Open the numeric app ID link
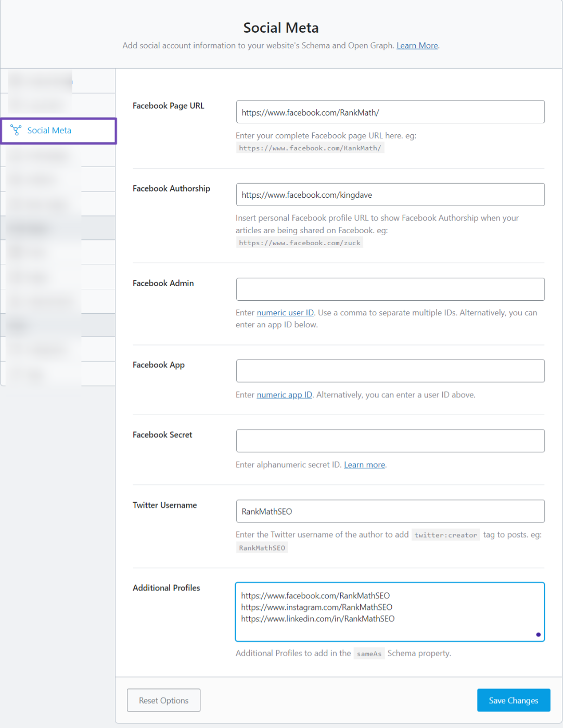This screenshot has width=563, height=728. coord(284,395)
